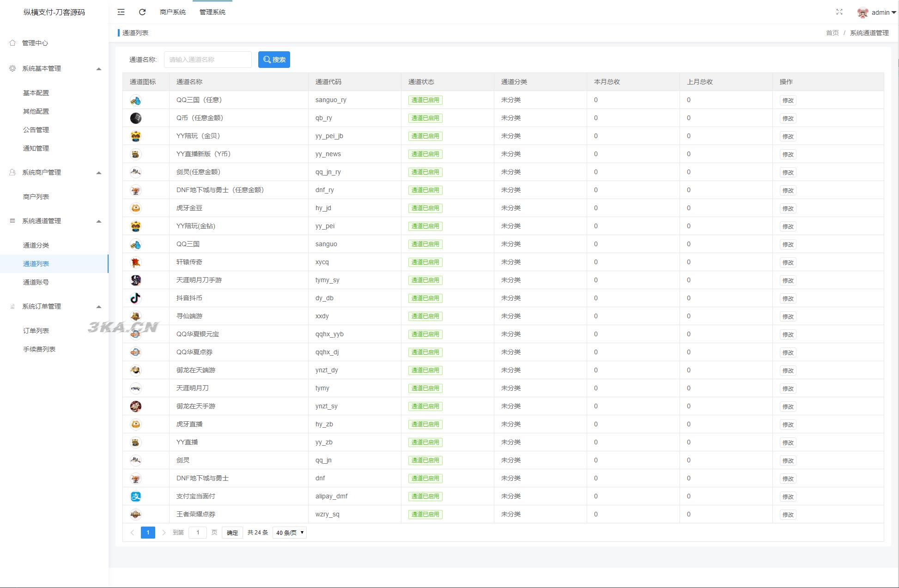
Task: Collapse the 系统通道管理 sidebar group
Action: click(x=99, y=221)
